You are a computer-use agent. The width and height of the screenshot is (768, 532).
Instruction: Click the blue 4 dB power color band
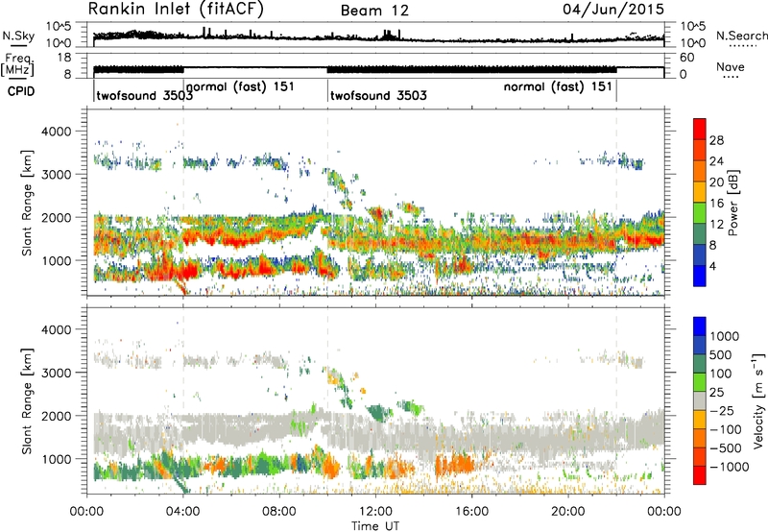tap(700, 276)
